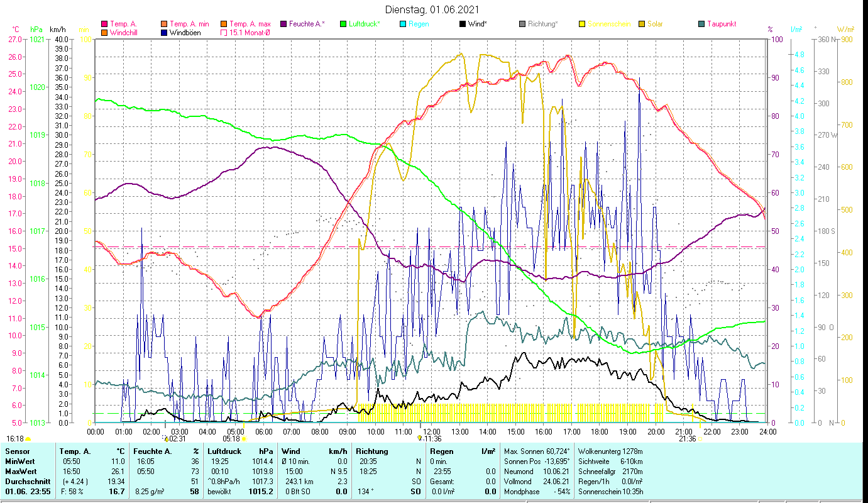868x503 pixels.
Task: Click the MaxWert row label
Action: point(22,471)
